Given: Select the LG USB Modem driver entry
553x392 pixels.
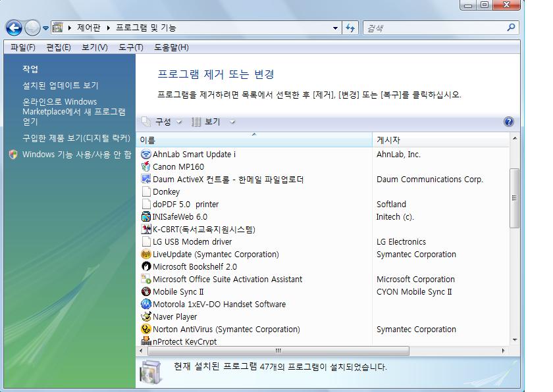Looking at the screenshot, I should tap(192, 241).
